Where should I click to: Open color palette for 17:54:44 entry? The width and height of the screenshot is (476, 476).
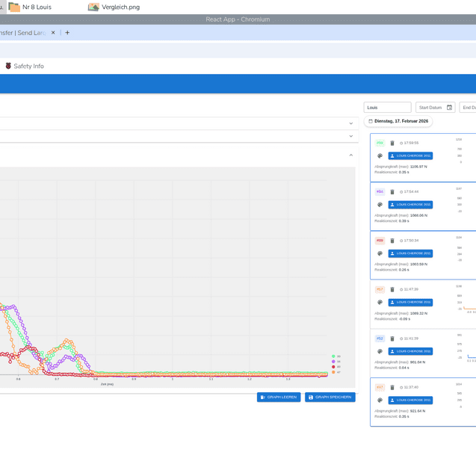[380, 205]
